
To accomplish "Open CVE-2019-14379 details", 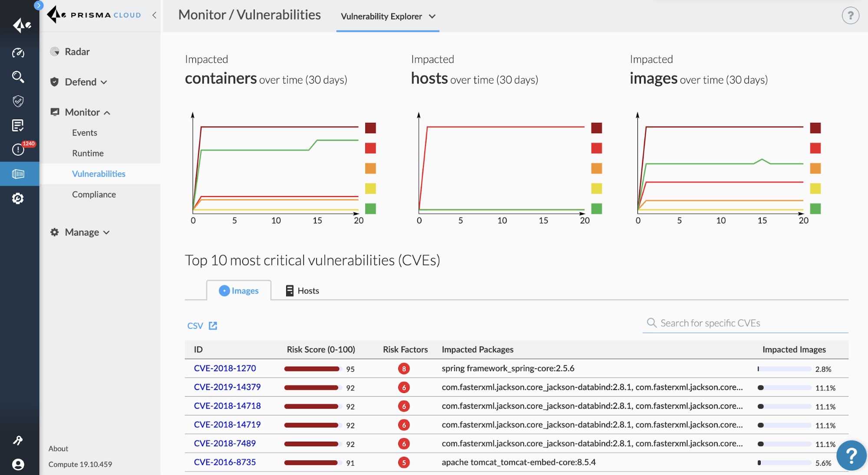I will (227, 387).
